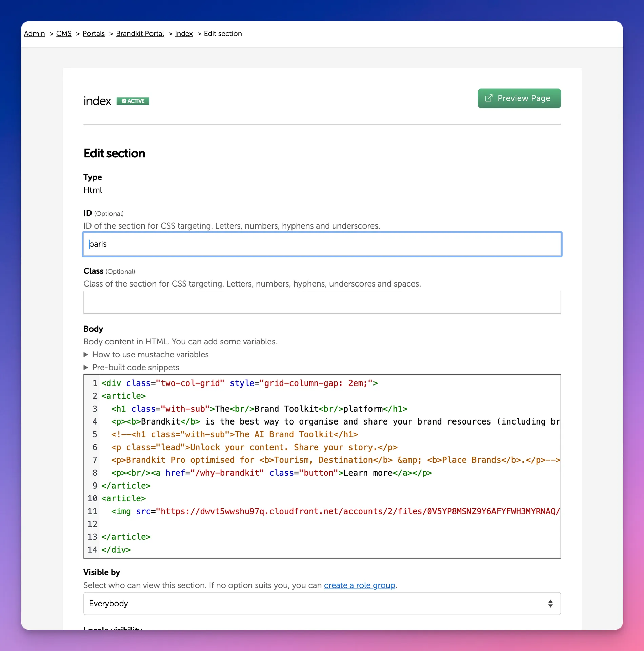The image size is (644, 651).
Task: Click the index page title
Action: (97, 101)
